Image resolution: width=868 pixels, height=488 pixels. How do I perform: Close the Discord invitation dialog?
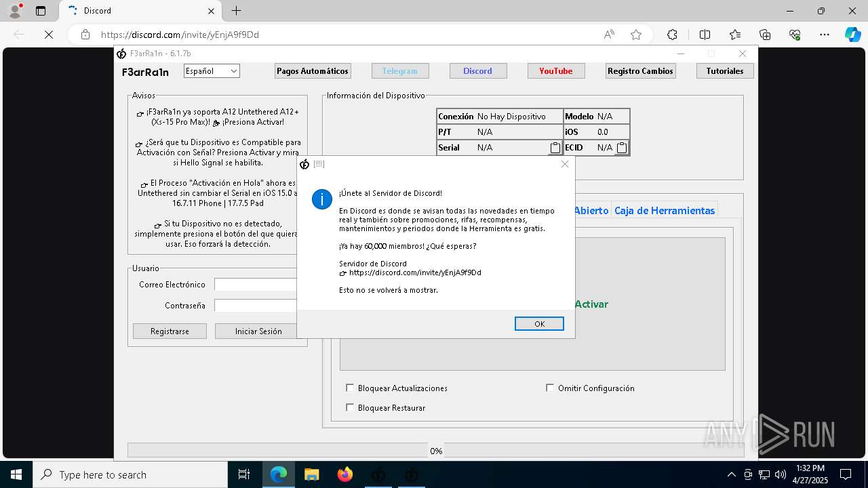[x=564, y=164]
